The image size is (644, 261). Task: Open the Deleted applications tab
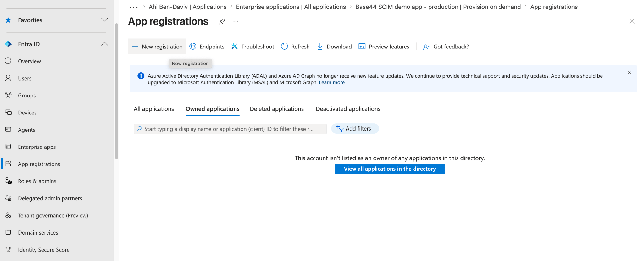[x=277, y=109]
